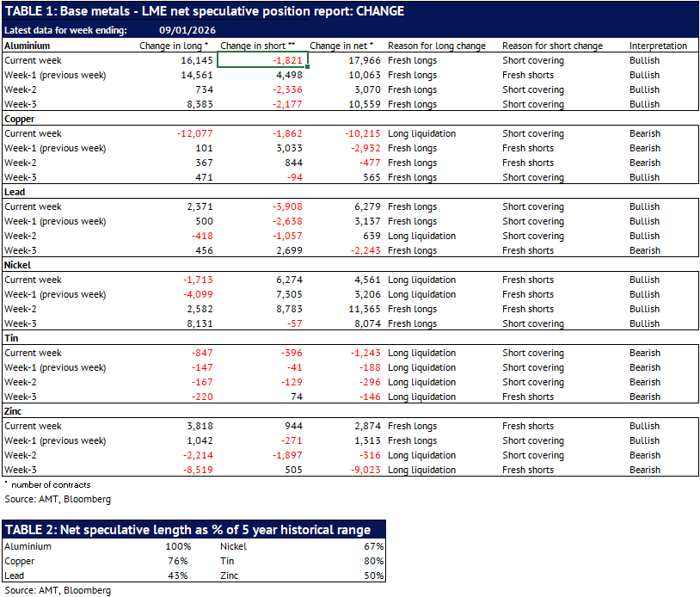Click the TABLE 2 Net speculative length title
This screenshot has width=700, height=597.
click(x=188, y=530)
